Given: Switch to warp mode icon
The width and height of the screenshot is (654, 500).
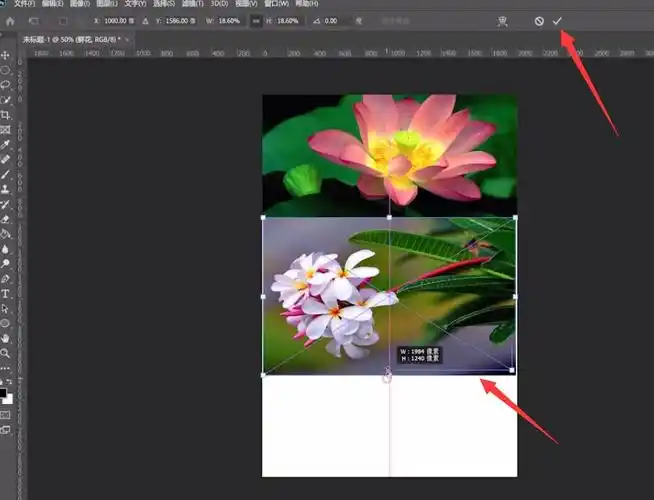Looking at the screenshot, I should click(503, 21).
